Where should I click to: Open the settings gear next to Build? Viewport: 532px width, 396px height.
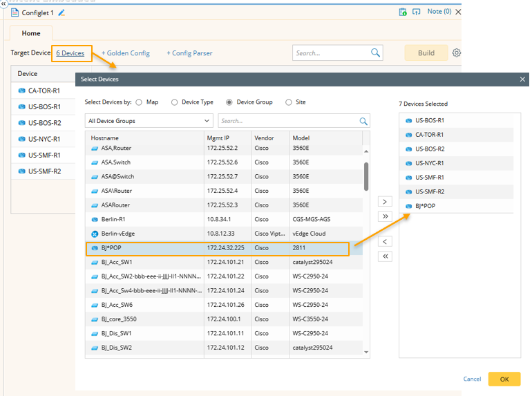pos(456,53)
